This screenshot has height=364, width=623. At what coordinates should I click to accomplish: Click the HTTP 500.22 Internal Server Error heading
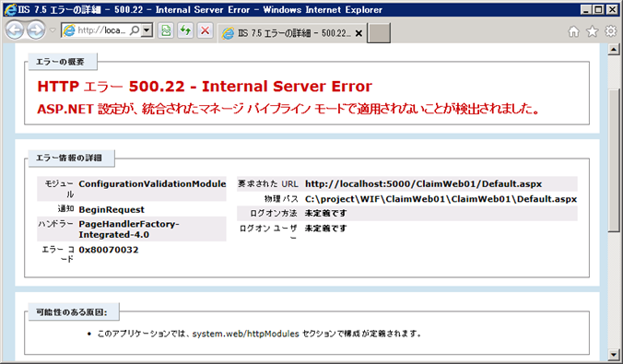click(205, 87)
